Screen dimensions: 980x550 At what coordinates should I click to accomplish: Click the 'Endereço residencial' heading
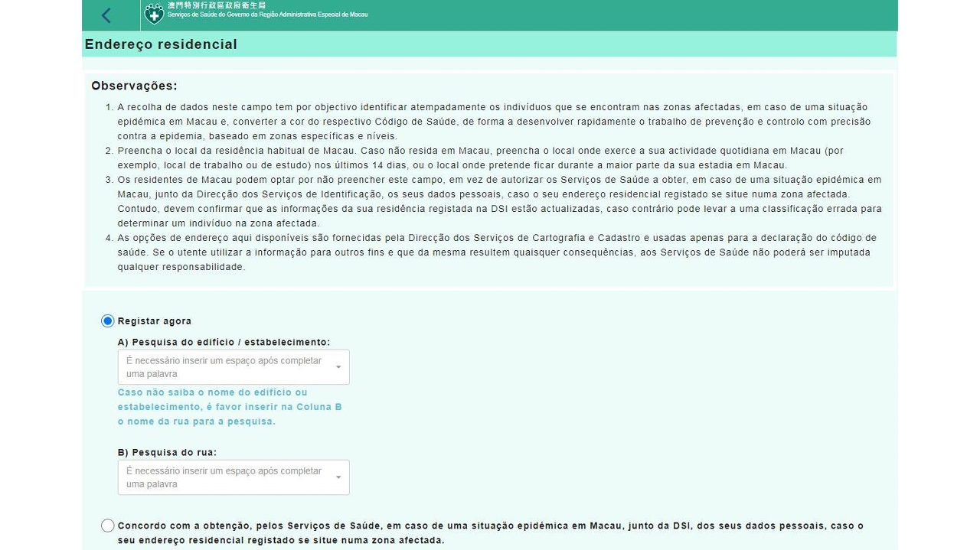pyautogui.click(x=161, y=44)
